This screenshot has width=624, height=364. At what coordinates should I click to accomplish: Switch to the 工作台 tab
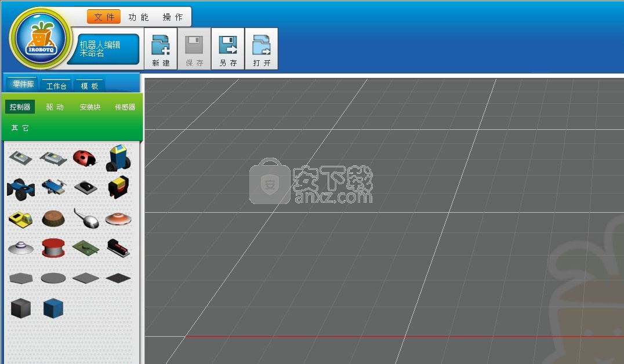click(56, 86)
